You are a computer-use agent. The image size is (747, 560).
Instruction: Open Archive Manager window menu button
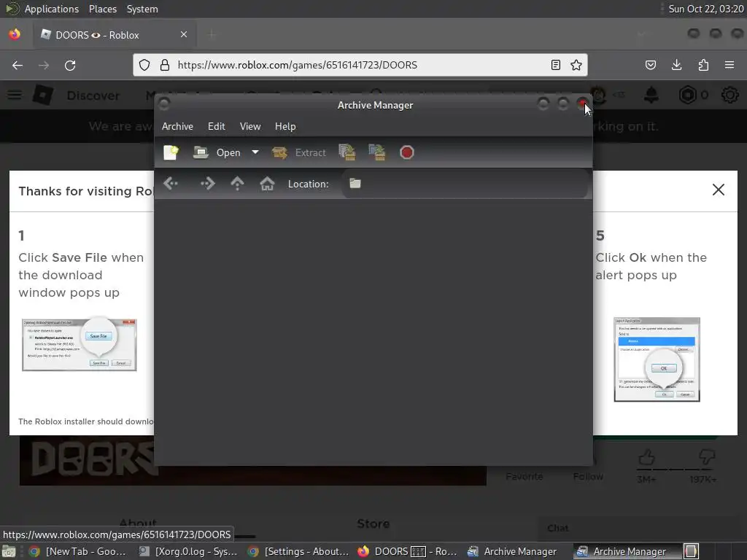[164, 104]
